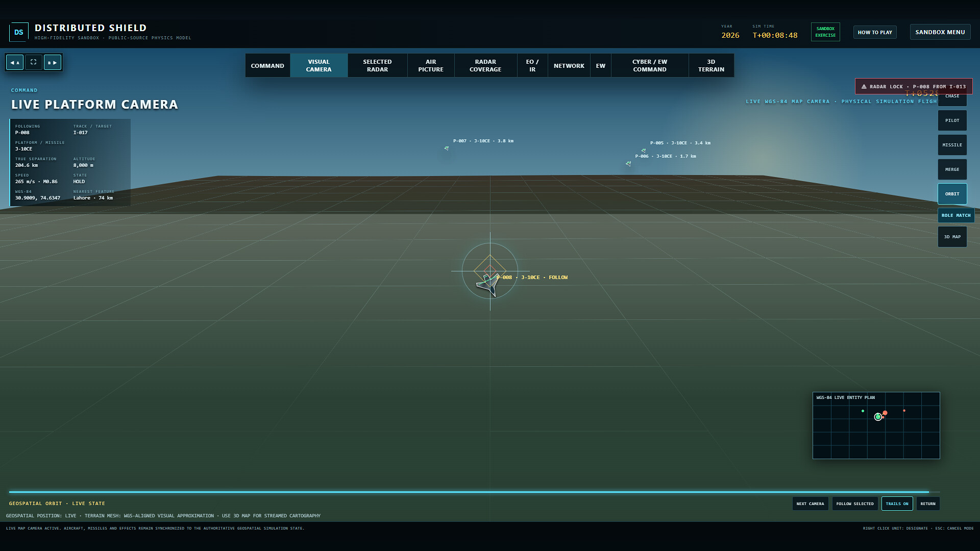
Task: Open the Command tab
Action: 267,65
